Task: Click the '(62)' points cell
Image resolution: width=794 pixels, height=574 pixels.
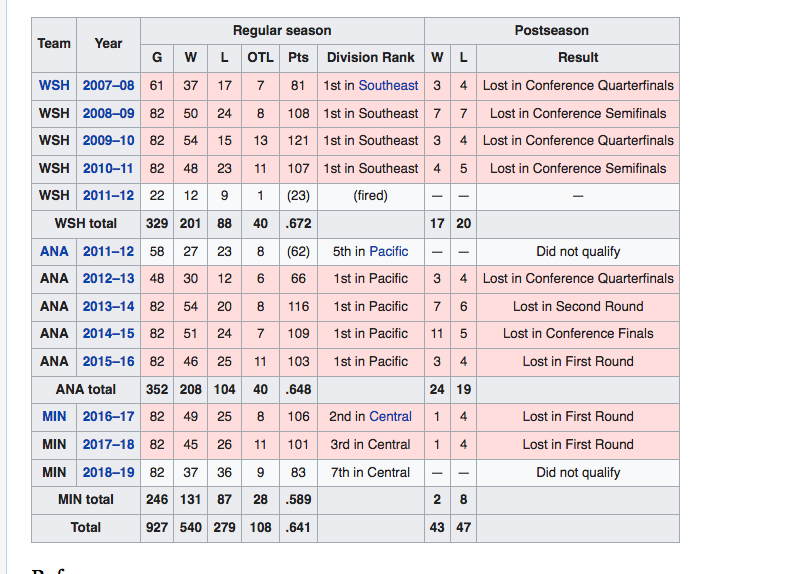Action: tap(298, 252)
